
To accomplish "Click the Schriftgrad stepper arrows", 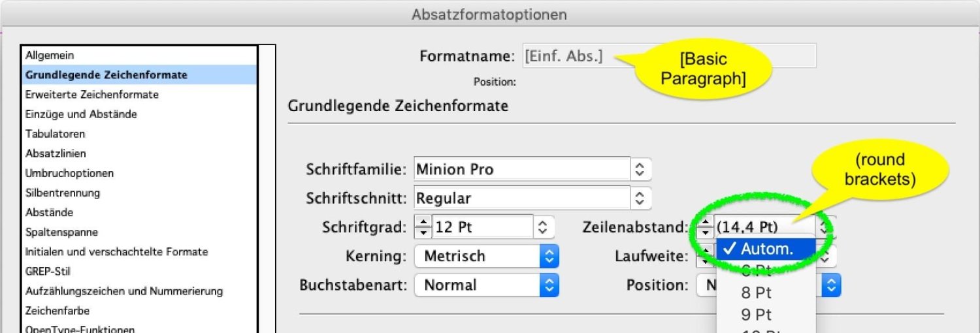I will point(423,227).
